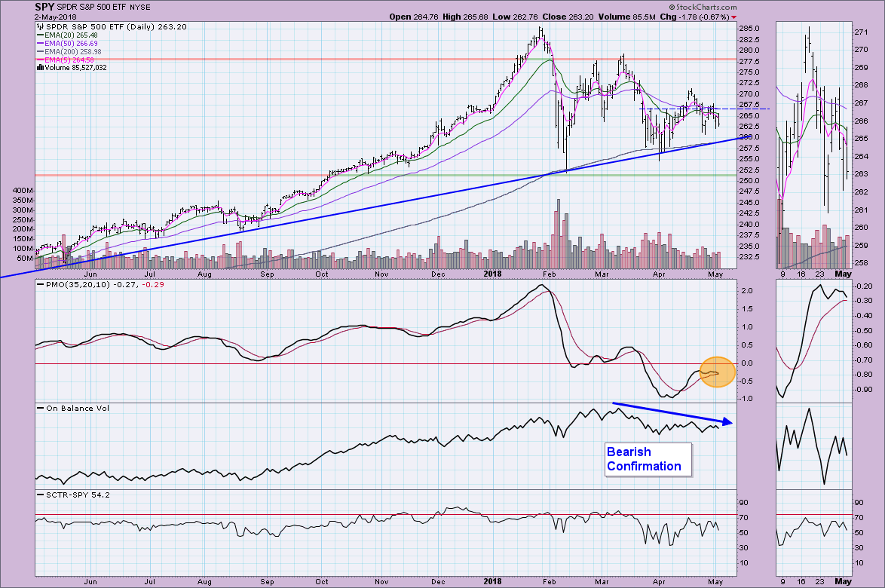Click the 232.5 price axis label
The image size is (885, 588).
tap(750, 257)
